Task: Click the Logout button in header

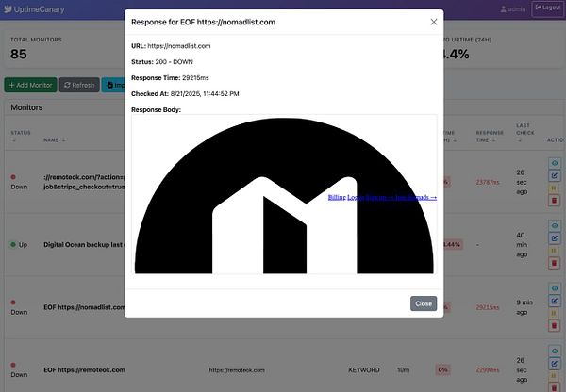Action: pos(547,8)
